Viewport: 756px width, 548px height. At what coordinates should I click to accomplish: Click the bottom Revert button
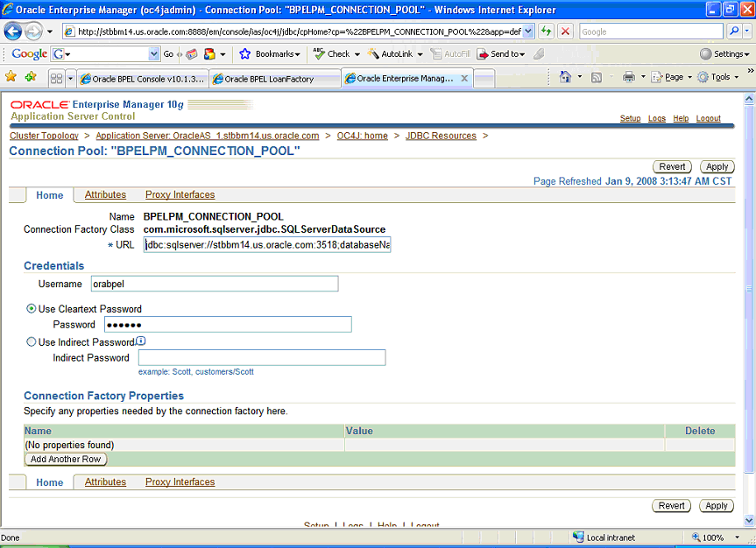coord(672,506)
